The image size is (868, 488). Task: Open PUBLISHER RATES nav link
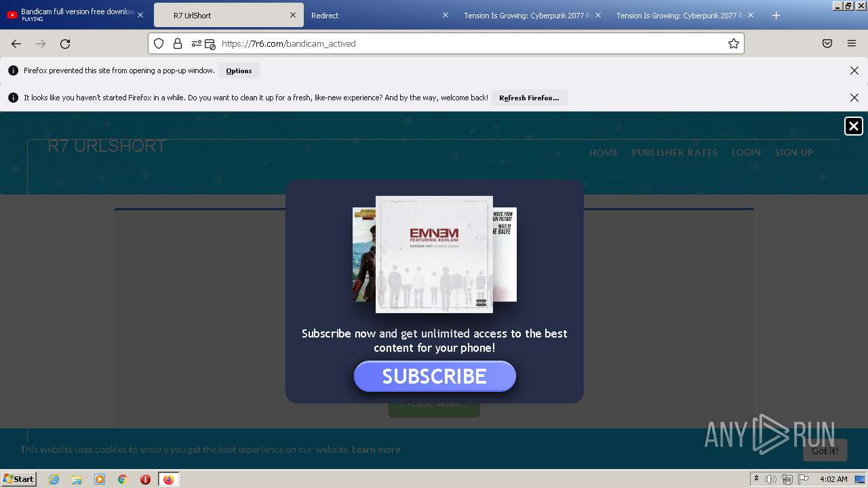coord(675,152)
